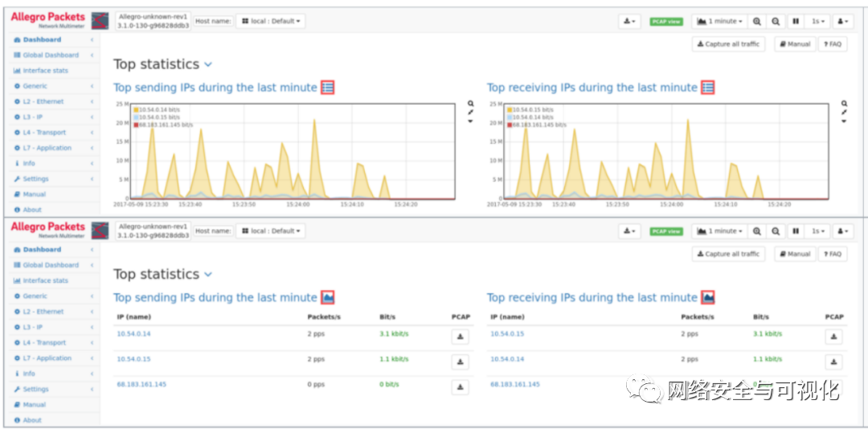The image size is (868, 429).
Task: Collapse Top statistics section in lower panel
Action: [208, 275]
